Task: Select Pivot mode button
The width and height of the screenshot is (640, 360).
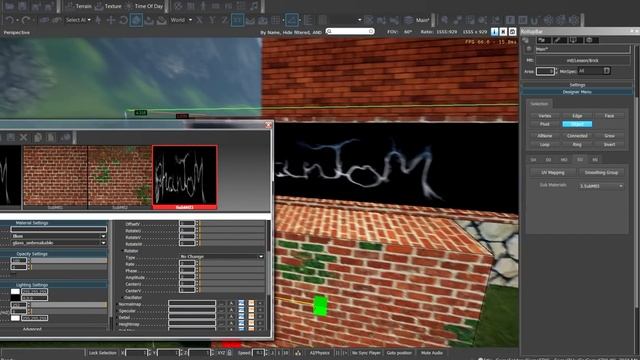Action: tap(544, 124)
